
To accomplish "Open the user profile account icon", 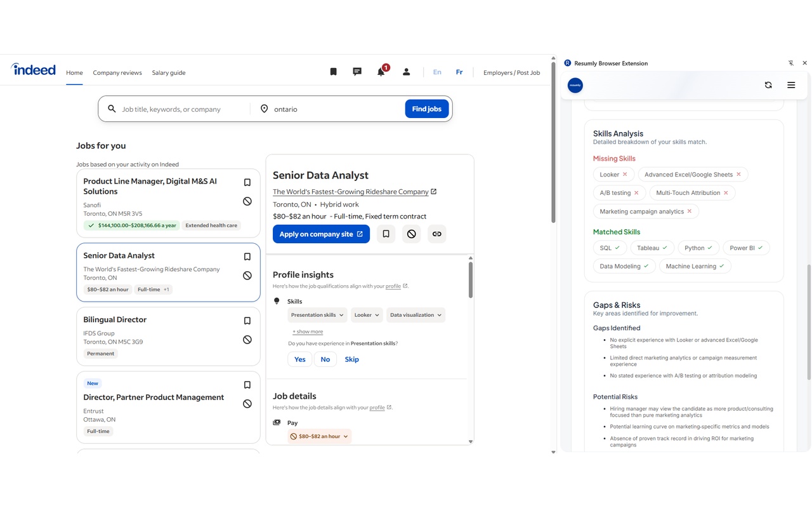I will (x=406, y=71).
